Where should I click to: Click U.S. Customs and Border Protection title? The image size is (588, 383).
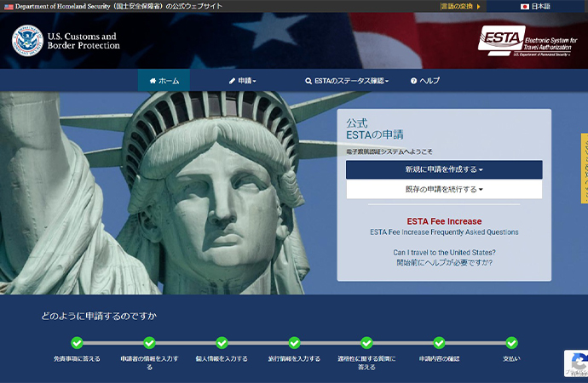coord(84,41)
